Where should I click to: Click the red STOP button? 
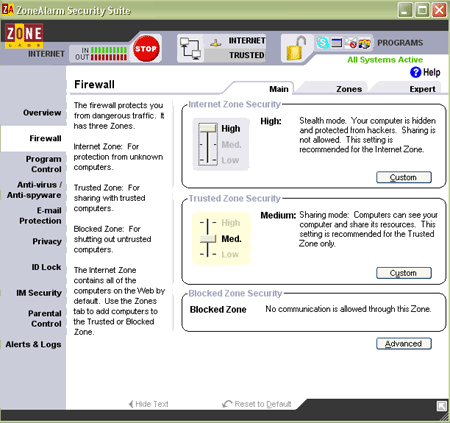point(146,49)
